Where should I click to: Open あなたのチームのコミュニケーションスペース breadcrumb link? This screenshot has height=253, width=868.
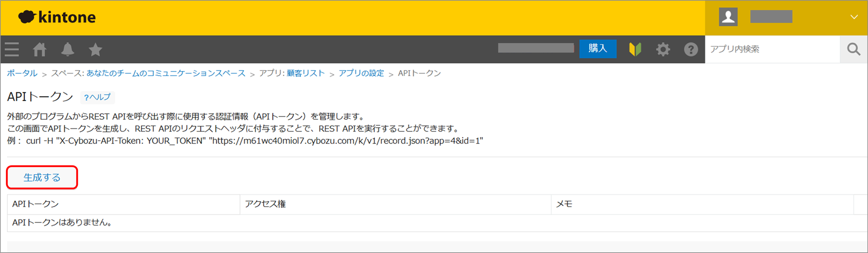(166, 73)
